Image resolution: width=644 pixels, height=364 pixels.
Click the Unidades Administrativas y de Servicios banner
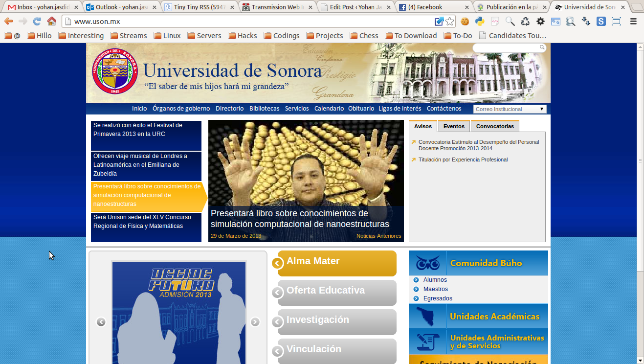tap(478, 341)
